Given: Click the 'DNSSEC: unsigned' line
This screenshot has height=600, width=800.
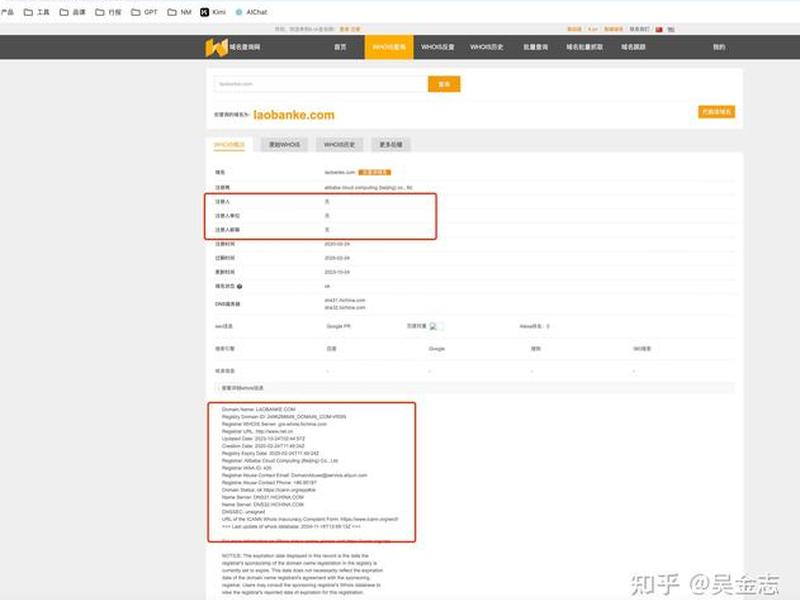Looking at the screenshot, I should coord(243,512).
